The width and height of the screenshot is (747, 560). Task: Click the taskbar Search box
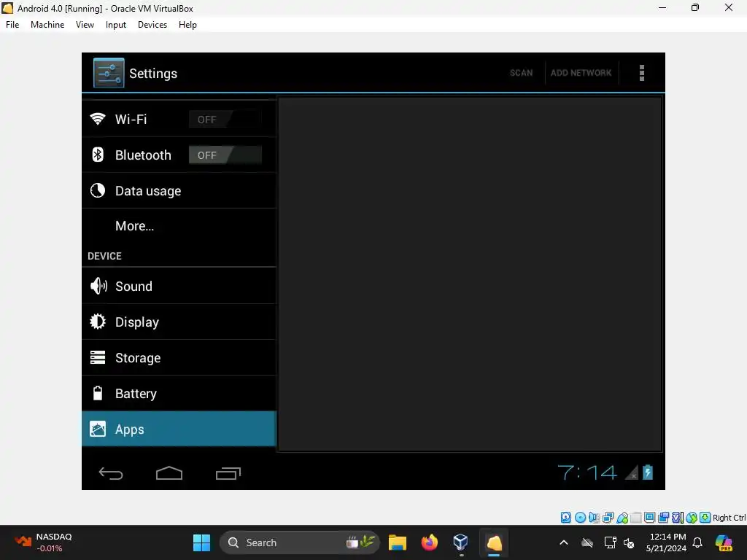(300, 542)
